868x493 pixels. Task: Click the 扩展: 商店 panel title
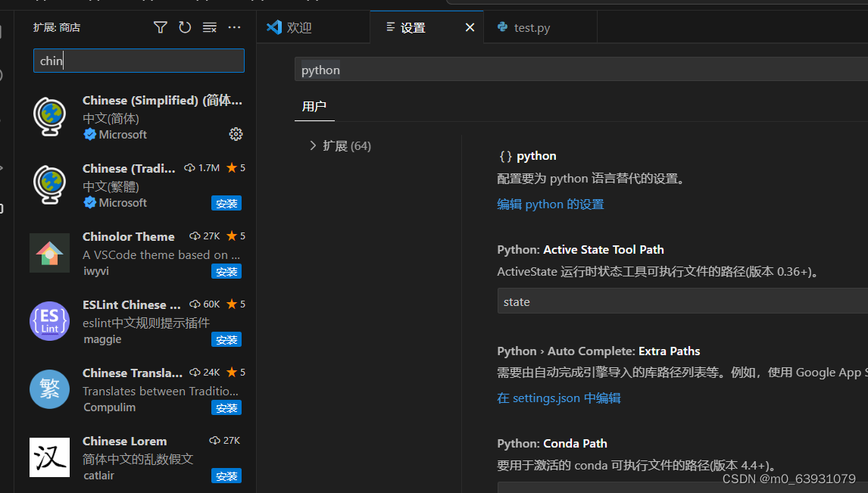(x=57, y=27)
